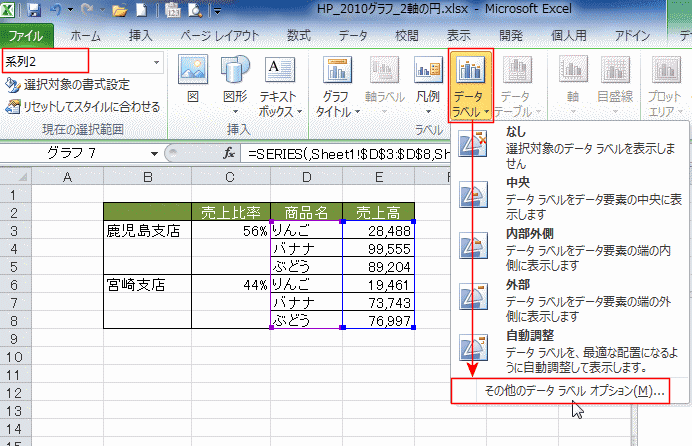Click the Undo icon in quick access toolbar
The height and width of the screenshot is (446, 692).
[57, 10]
